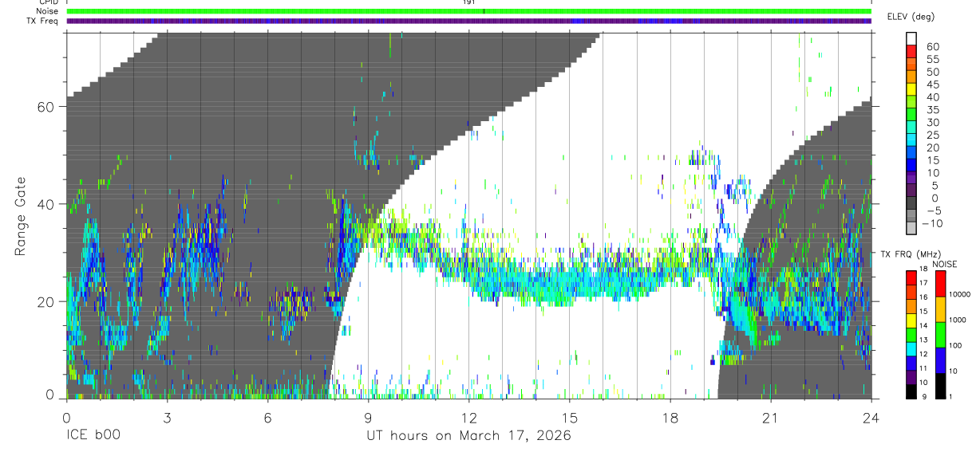Click the 'ELEV (deg)' colorbar title

(x=911, y=17)
